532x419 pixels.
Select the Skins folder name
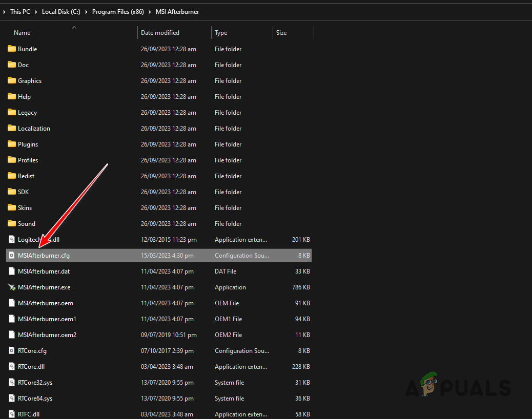(25, 208)
